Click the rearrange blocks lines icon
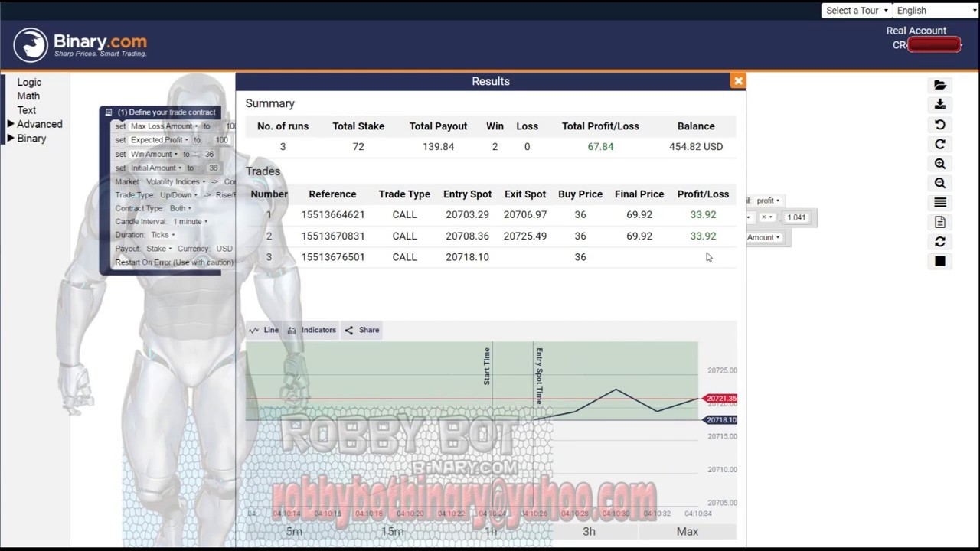 pos(940,203)
